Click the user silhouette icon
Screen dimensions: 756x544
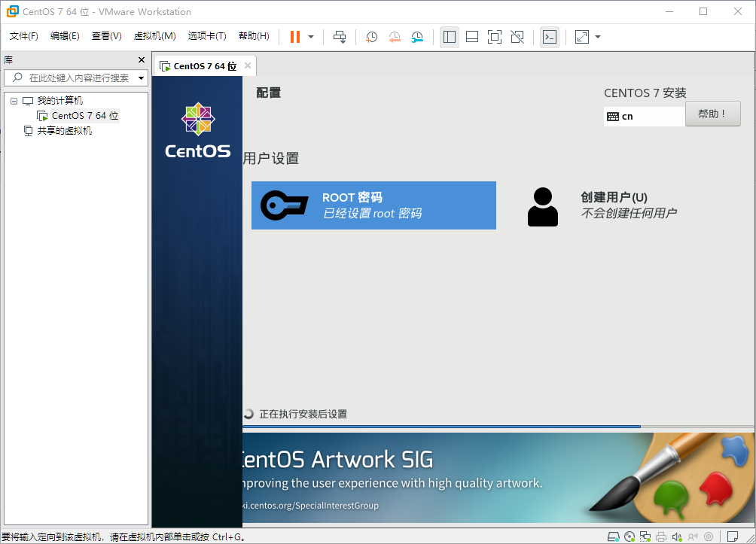coord(543,207)
